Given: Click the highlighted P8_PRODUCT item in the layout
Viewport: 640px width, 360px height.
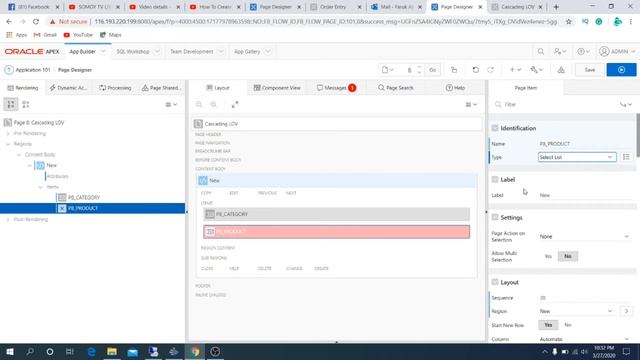Looking at the screenshot, I should tap(336, 232).
